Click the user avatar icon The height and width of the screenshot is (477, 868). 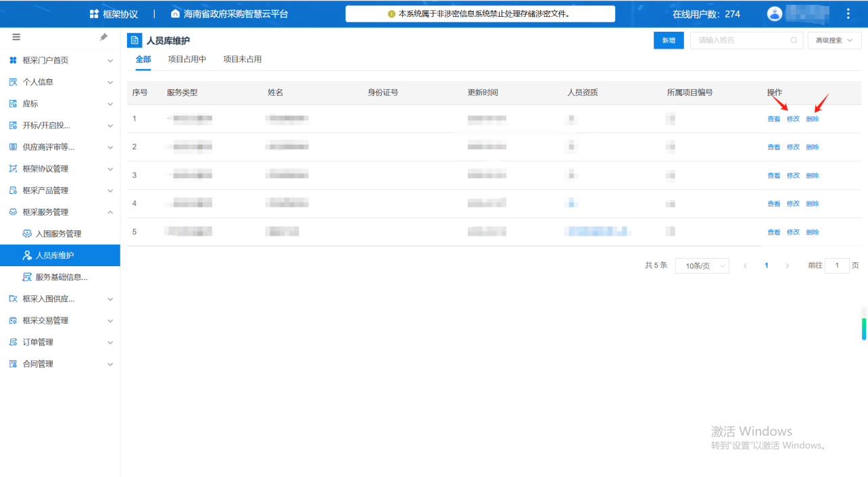pos(775,14)
